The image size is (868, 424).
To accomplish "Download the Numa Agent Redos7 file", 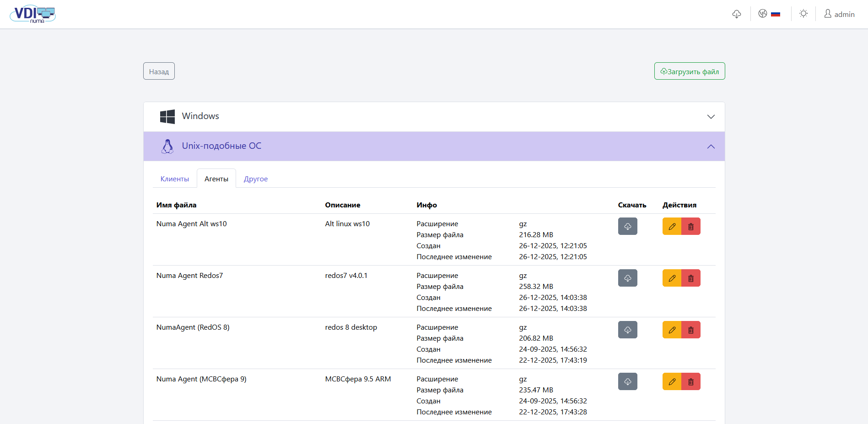I will pos(627,278).
